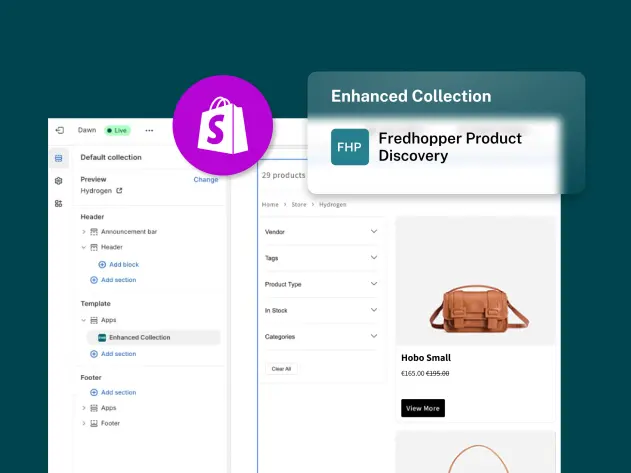631x473 pixels.
Task: Click the Store breadcrumb link
Action: [x=299, y=204]
